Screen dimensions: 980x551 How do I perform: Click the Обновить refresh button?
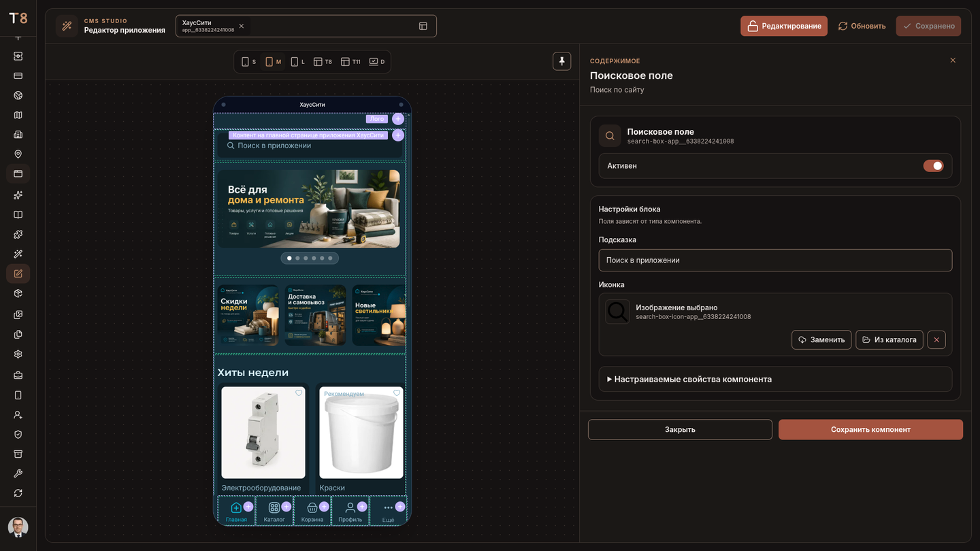tap(862, 26)
